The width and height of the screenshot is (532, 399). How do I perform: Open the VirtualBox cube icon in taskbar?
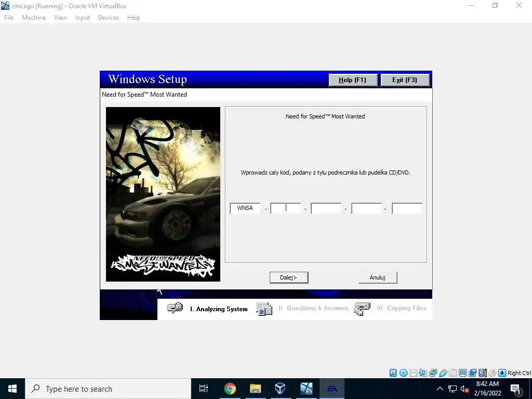[280, 389]
